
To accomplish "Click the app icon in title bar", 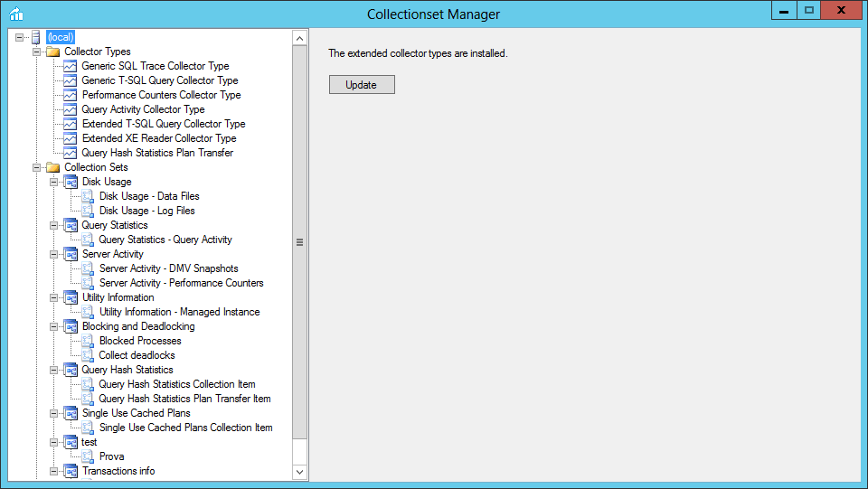I will 16,14.
